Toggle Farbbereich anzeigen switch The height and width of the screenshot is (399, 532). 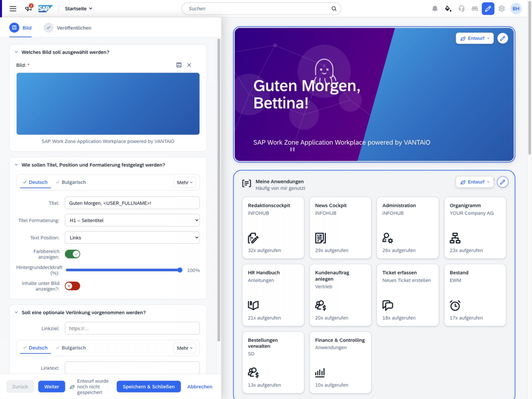pyautogui.click(x=73, y=254)
